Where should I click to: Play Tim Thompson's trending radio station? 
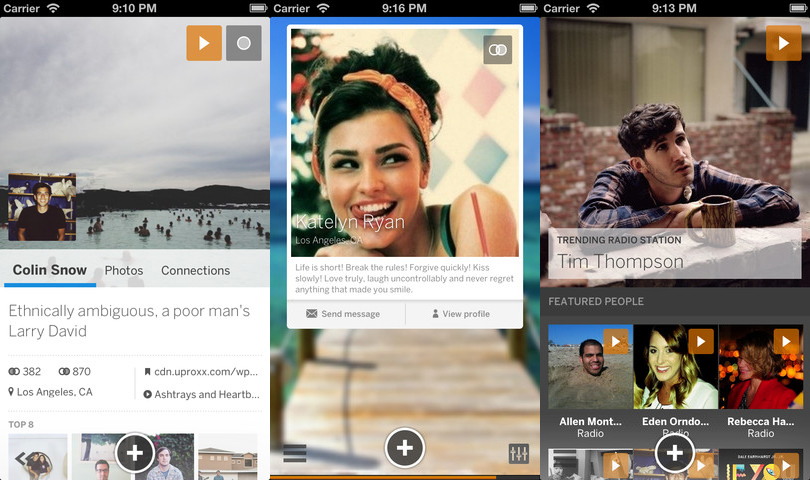coord(783,44)
